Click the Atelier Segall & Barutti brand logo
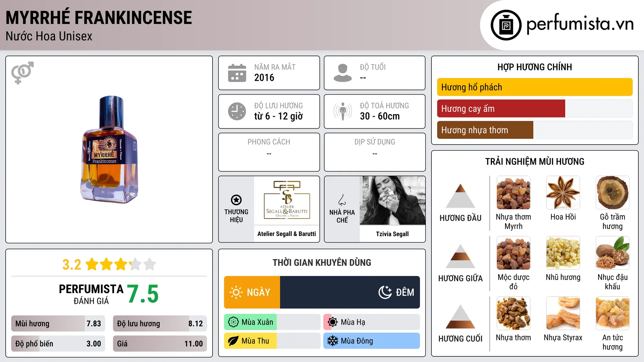 point(287,200)
